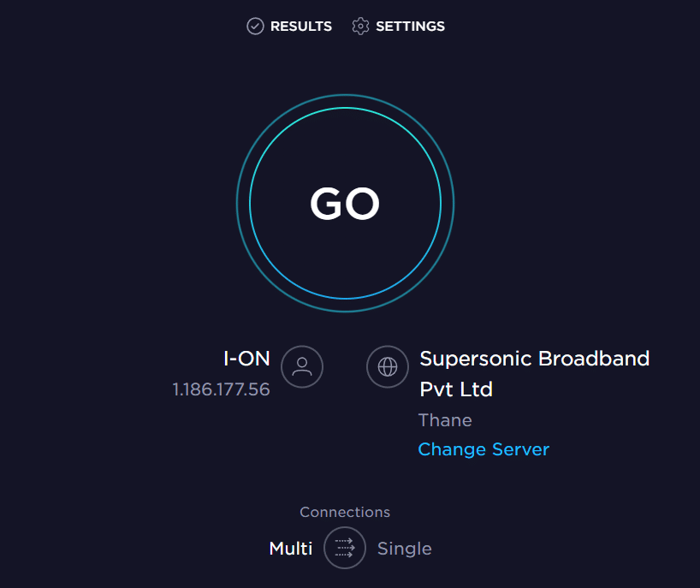
Task: Click the Change Server link
Action: (483, 449)
